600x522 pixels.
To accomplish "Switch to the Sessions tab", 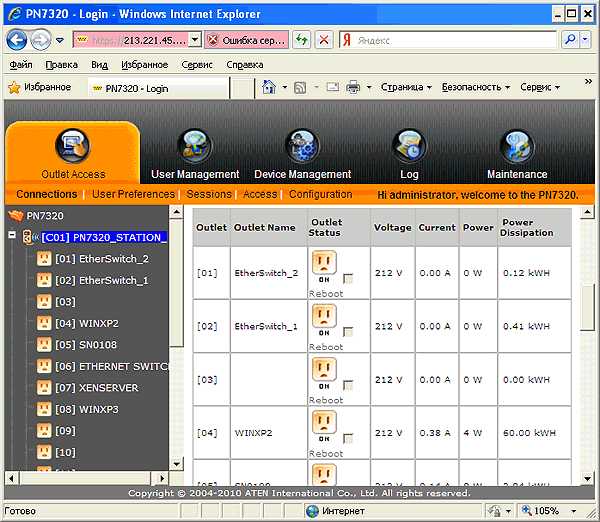I will click(x=209, y=194).
